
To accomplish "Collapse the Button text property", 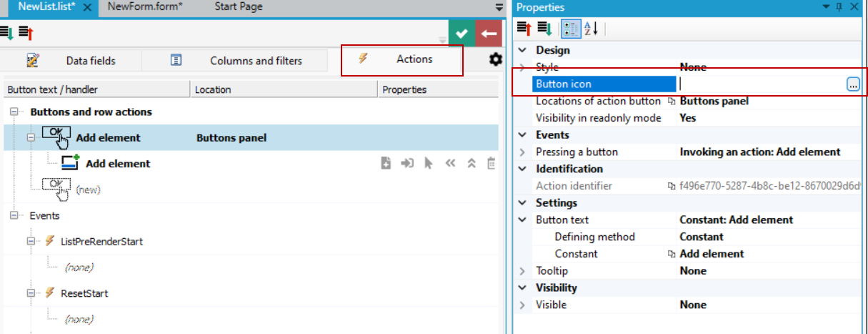I will 522,220.
